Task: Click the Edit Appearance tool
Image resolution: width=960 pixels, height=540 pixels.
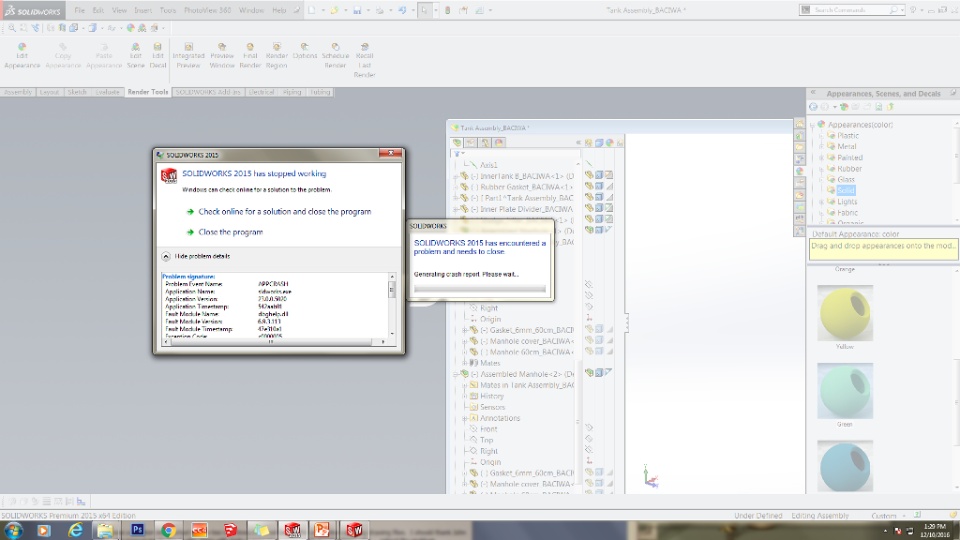Action: 22,56
